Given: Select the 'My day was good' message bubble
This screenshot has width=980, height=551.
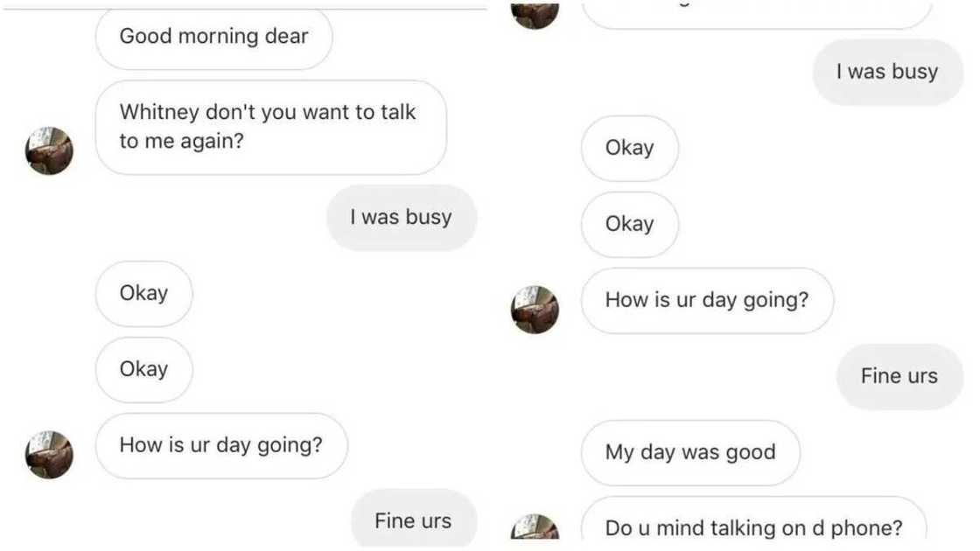Looking at the screenshot, I should click(689, 452).
